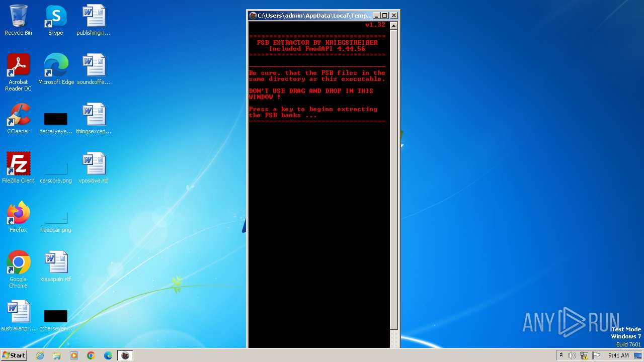This screenshot has width=644, height=362.
Task: Select the otherseyer file icon
Action: click(56, 321)
